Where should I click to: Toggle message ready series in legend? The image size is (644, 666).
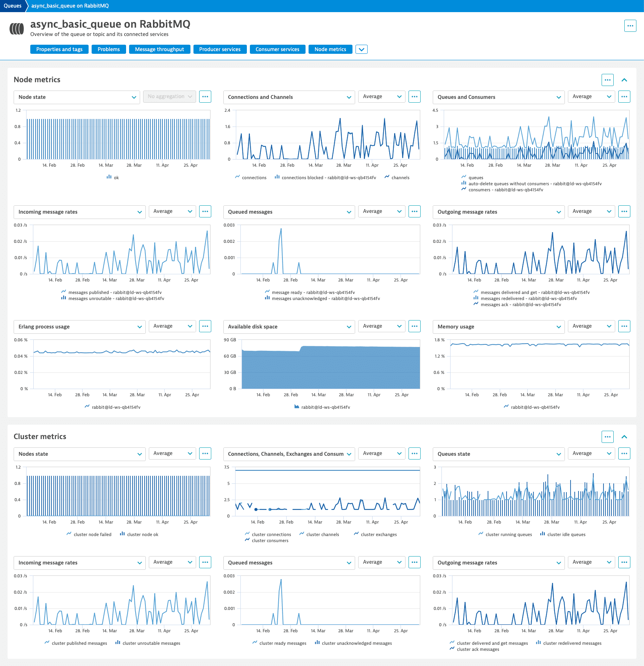pos(310,292)
